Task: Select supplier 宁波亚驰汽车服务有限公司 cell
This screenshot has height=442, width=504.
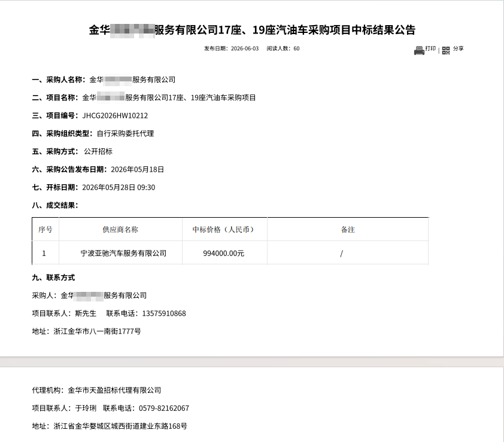Action: [x=120, y=253]
